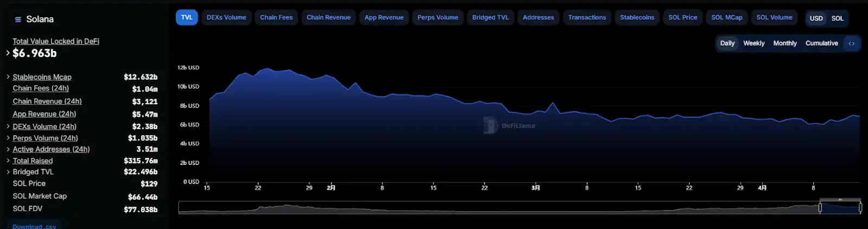Click the Download .csv button

(x=34, y=226)
